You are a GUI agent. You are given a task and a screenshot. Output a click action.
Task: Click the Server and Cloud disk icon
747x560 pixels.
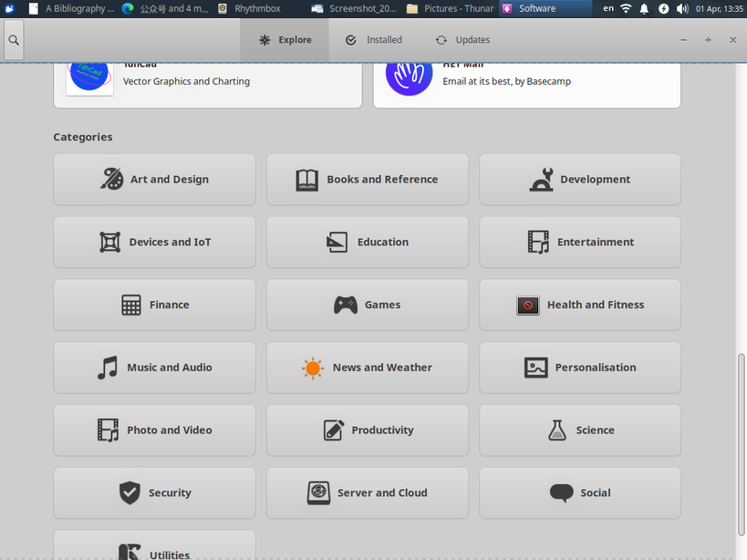pyautogui.click(x=318, y=493)
